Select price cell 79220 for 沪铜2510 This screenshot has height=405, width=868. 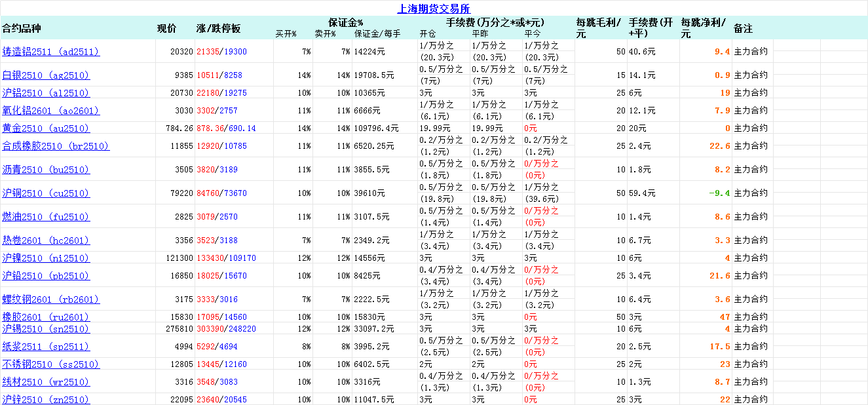[x=182, y=193]
